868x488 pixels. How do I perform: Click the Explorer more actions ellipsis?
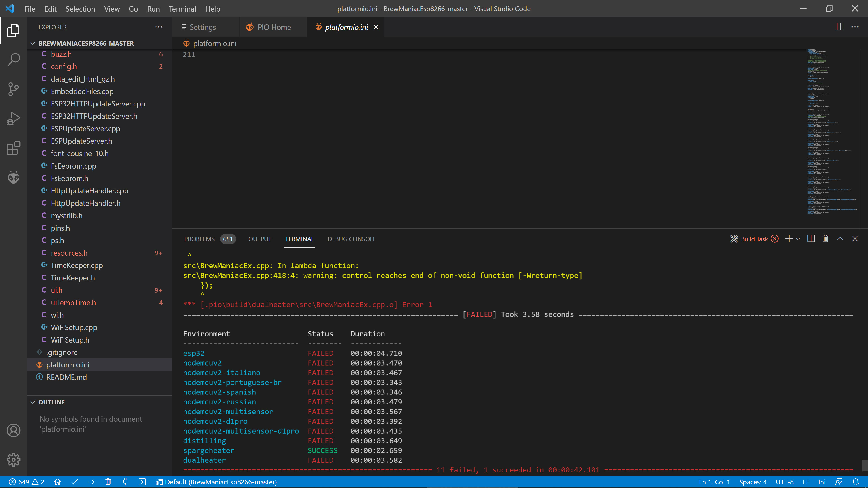159,27
